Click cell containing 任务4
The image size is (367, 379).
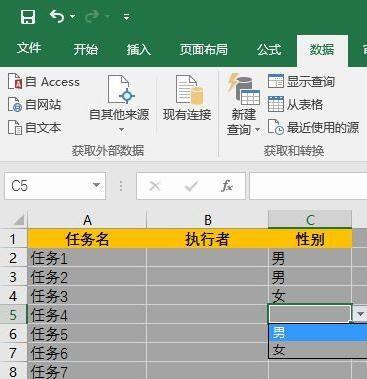(87, 315)
